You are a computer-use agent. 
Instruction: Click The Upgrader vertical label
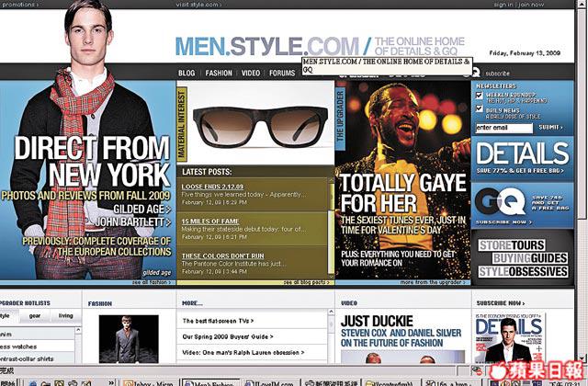(x=340, y=117)
